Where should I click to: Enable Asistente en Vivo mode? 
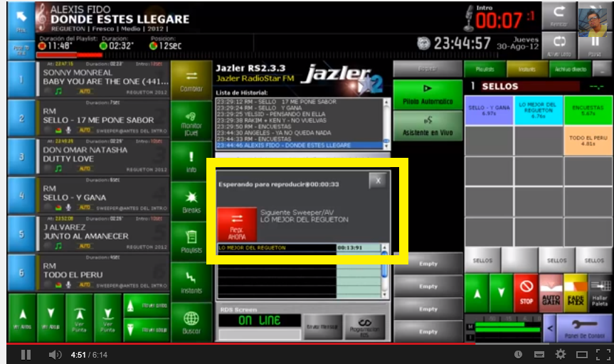[428, 126]
